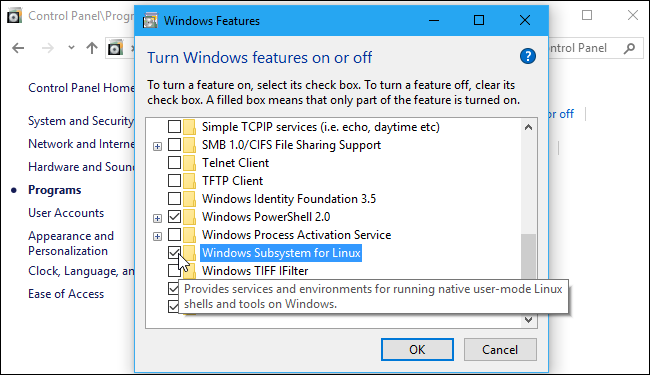The image size is (650, 375).
Task: Uncheck Windows PowerShell 2.0 checkbox
Action: pos(175,217)
